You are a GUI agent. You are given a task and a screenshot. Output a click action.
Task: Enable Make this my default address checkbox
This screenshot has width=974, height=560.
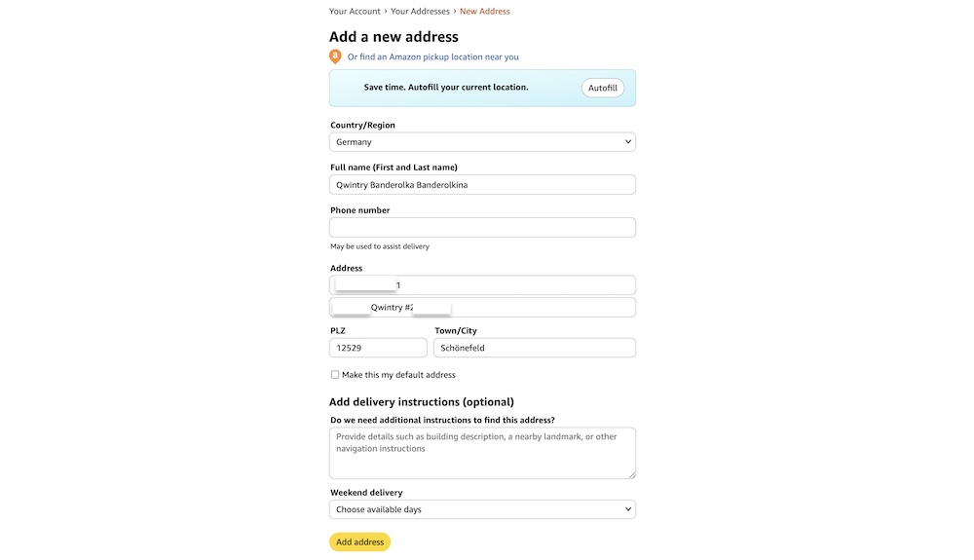335,375
